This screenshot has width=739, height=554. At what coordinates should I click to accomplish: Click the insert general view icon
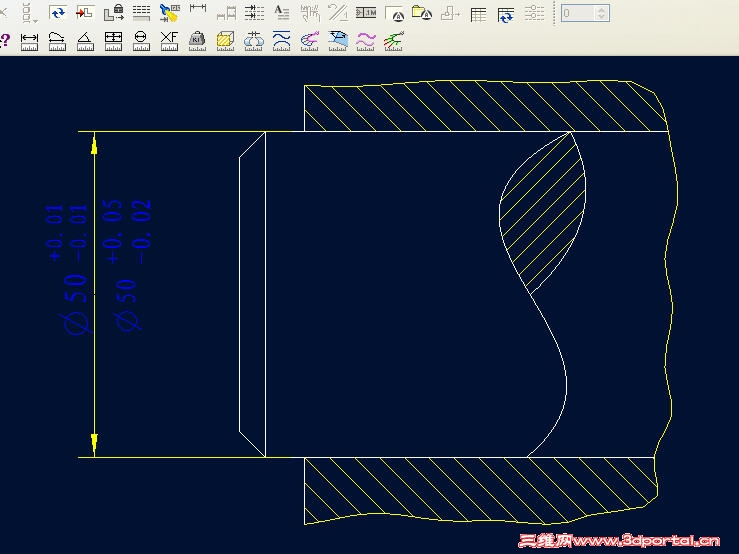[x=85, y=13]
